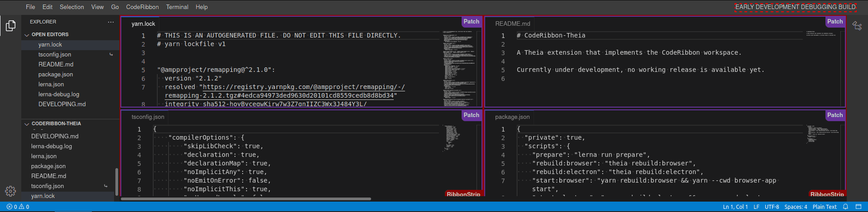This screenshot has height=212, width=868.
Task: Select README.md in Open Editors
Action: point(70,65)
